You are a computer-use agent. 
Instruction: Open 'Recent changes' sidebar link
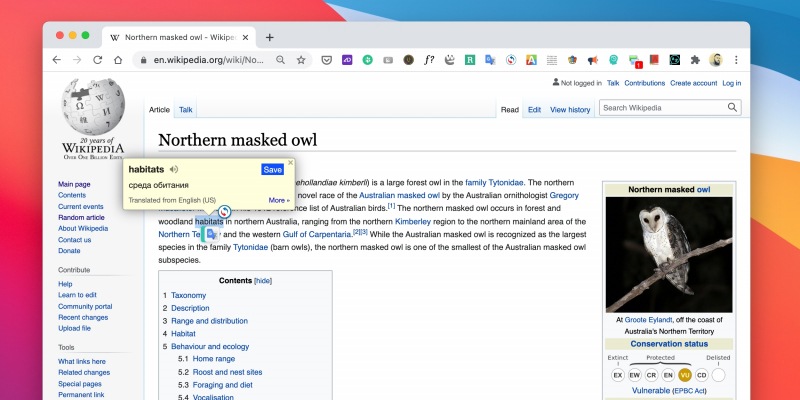(x=83, y=317)
